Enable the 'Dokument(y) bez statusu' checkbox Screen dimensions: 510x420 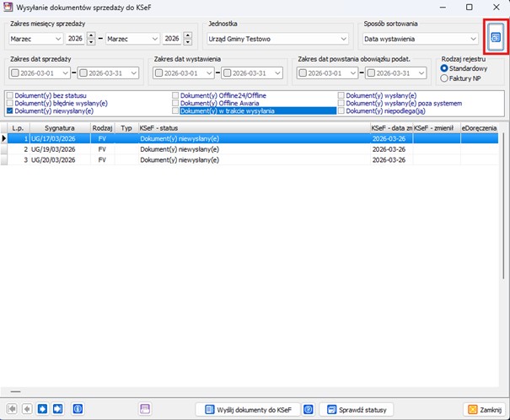[x=10, y=96]
